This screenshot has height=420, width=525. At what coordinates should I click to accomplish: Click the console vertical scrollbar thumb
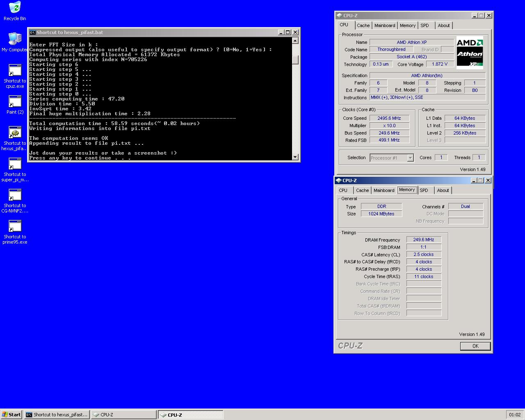point(295,59)
